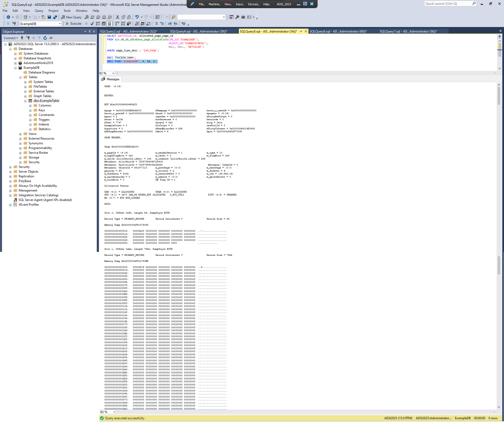Switch to the SQLQuery6.sql tab
Viewport: 504px width, 425px height.
pyautogui.click(x=339, y=31)
